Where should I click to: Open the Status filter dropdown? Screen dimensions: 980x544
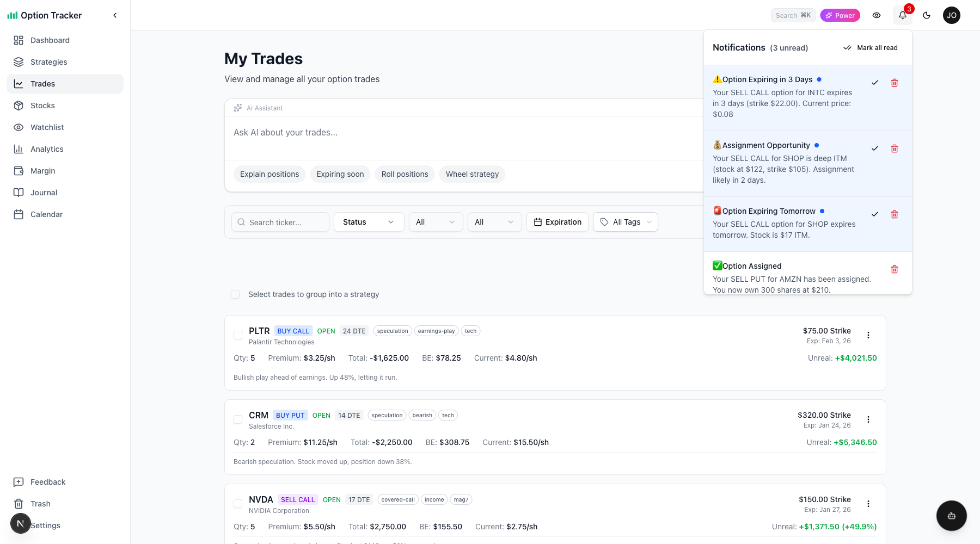tap(369, 222)
